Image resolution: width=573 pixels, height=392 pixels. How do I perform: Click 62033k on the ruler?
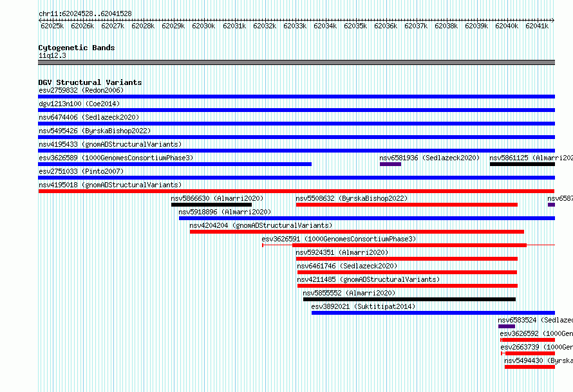tap(295, 26)
